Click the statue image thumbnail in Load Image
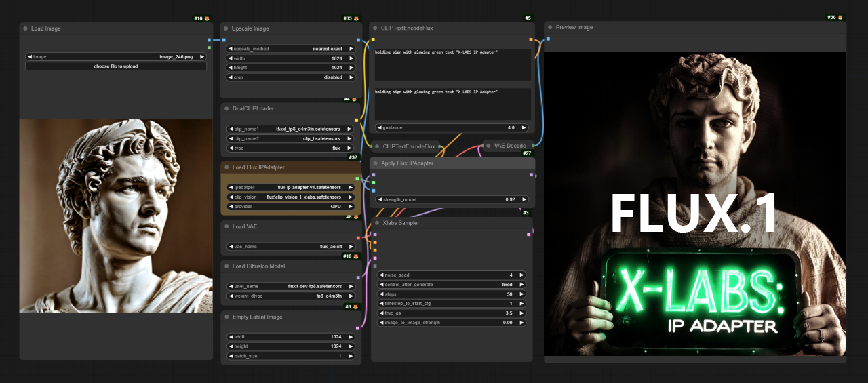 (116, 216)
